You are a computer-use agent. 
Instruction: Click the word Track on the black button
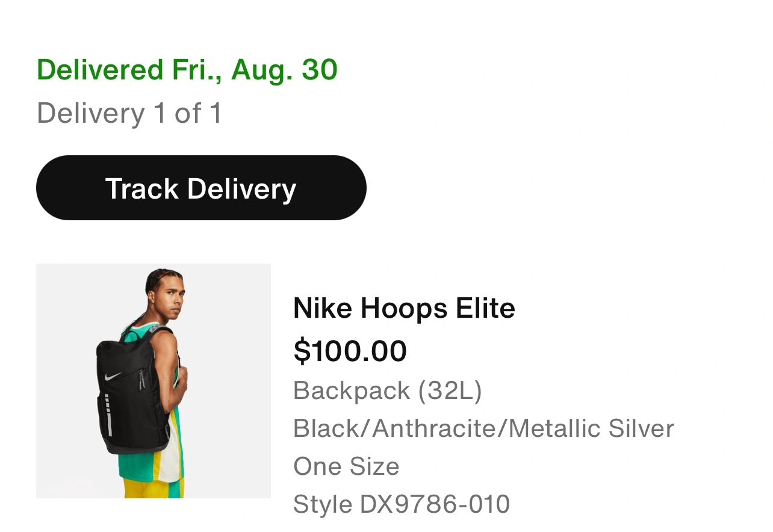point(142,188)
